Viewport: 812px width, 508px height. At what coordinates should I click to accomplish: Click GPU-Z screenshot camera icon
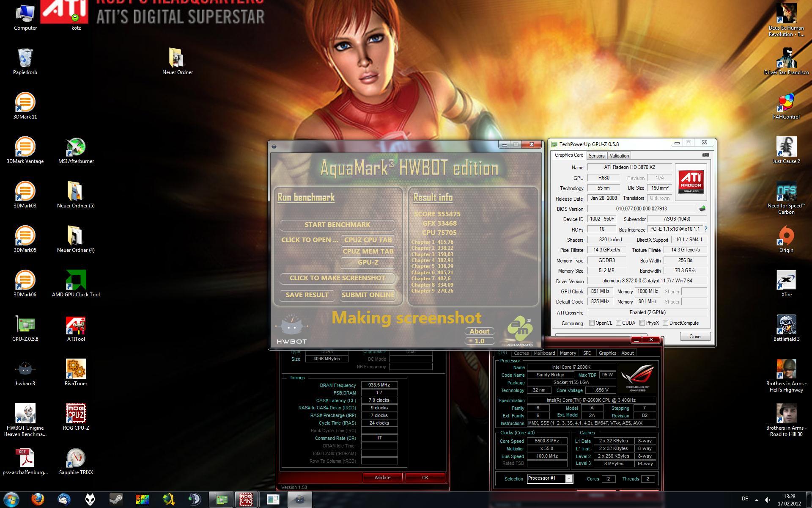click(705, 155)
